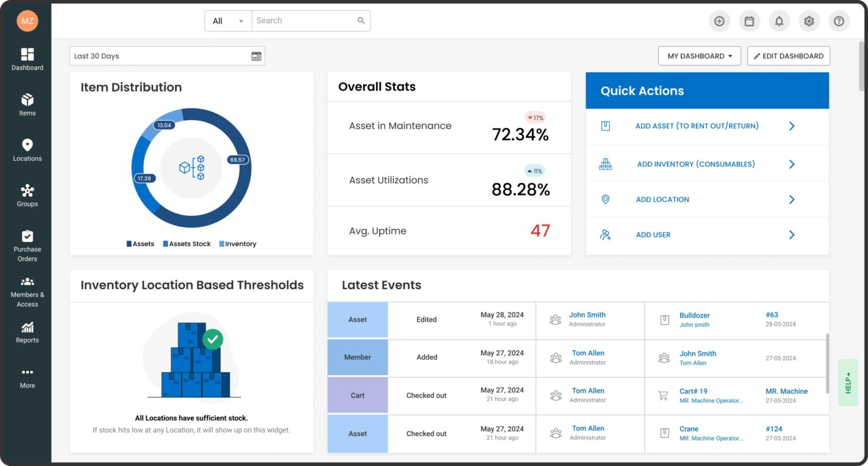This screenshot has height=466, width=868.
Task: Click the quick-add plus icon in the header
Action: click(720, 21)
